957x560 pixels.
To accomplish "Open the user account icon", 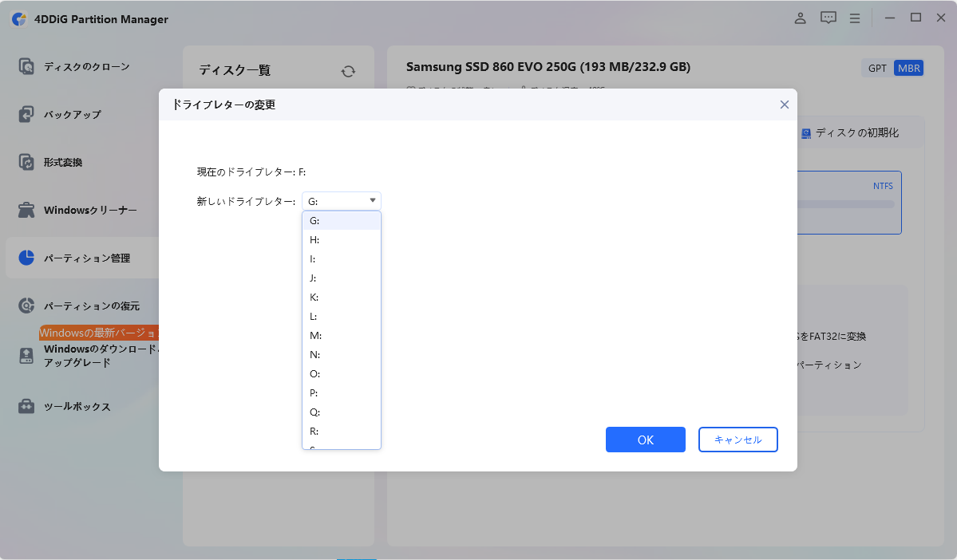I will 800,18.
